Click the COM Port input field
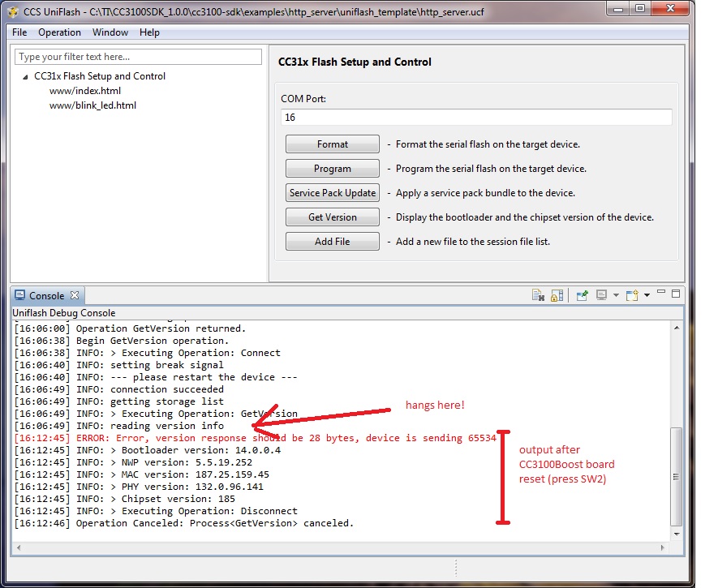 tap(476, 117)
